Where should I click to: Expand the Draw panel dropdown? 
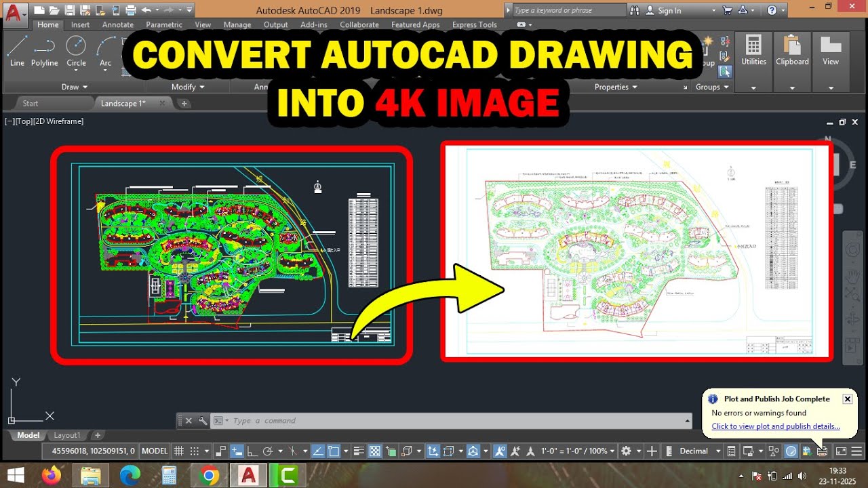(75, 87)
